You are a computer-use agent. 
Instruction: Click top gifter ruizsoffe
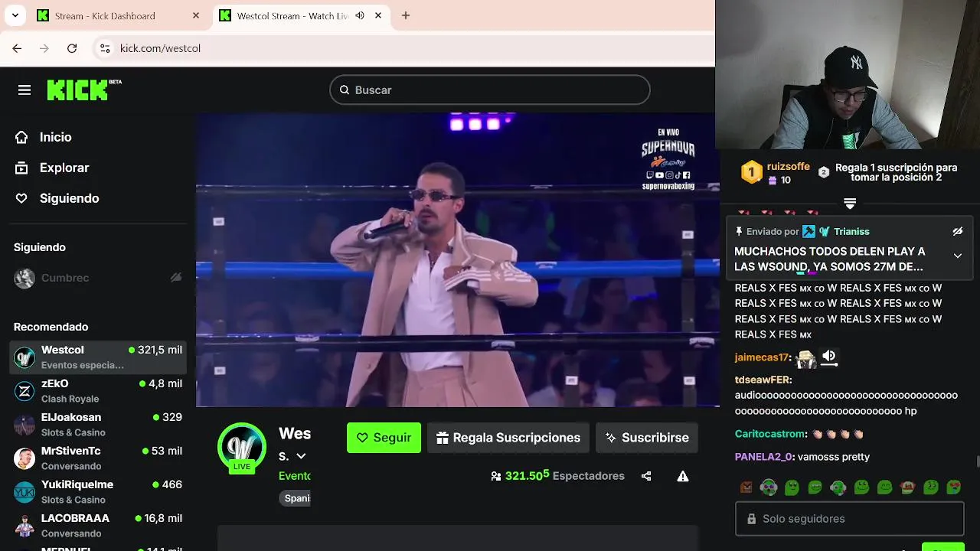point(788,166)
